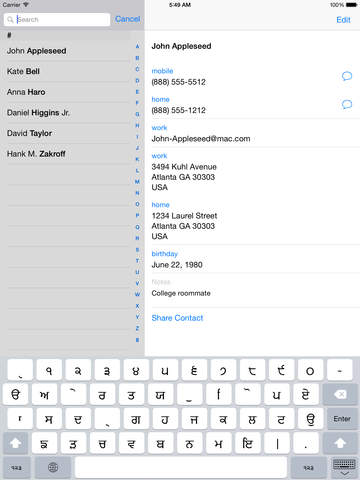Tap the hyphen key on keyboard
The width and height of the screenshot is (360, 480).
click(340, 370)
